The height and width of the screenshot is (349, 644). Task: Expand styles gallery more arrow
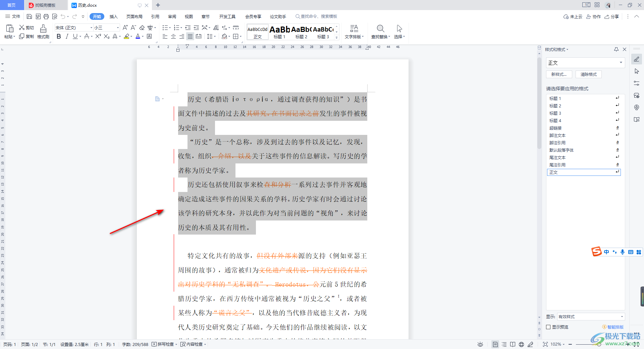(x=337, y=37)
